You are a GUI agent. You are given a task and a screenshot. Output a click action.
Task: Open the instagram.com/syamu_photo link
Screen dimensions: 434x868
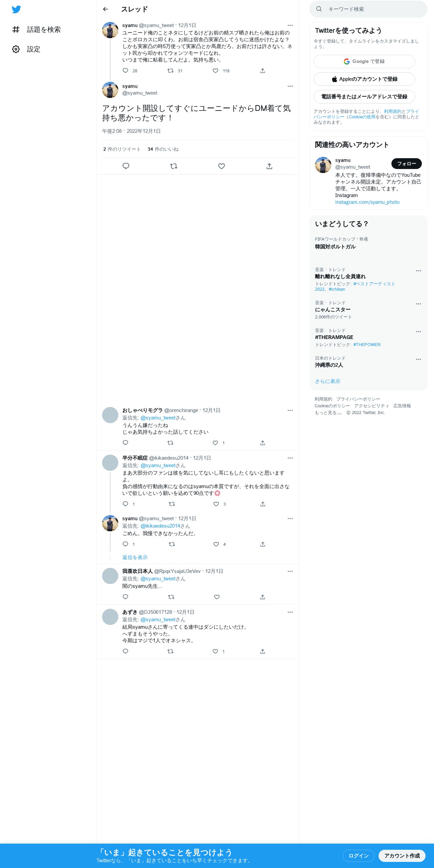click(367, 202)
